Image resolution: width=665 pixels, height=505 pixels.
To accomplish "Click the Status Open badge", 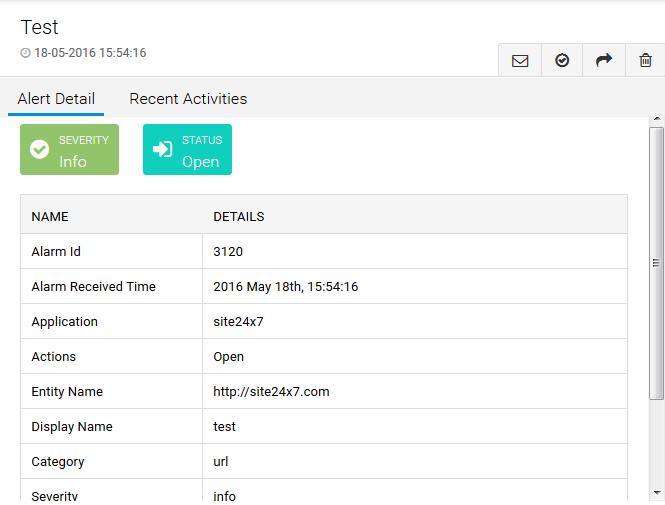I will pyautogui.click(x=187, y=150).
